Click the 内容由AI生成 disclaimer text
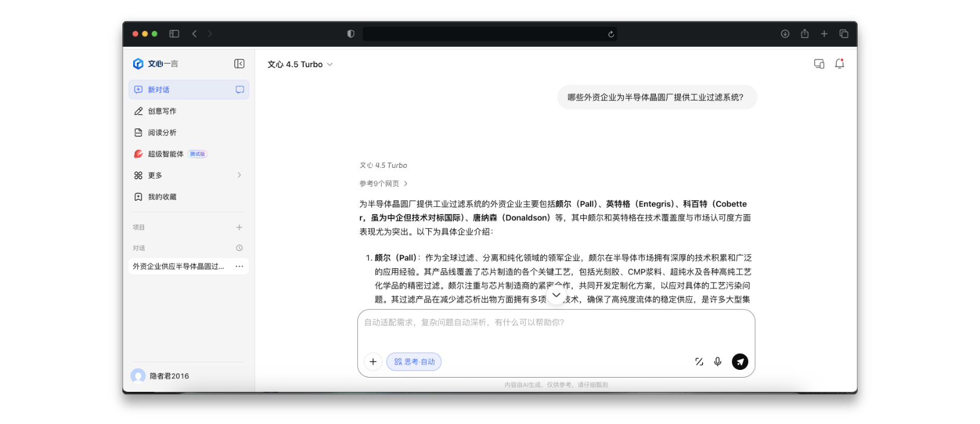980x424 pixels. tap(556, 385)
